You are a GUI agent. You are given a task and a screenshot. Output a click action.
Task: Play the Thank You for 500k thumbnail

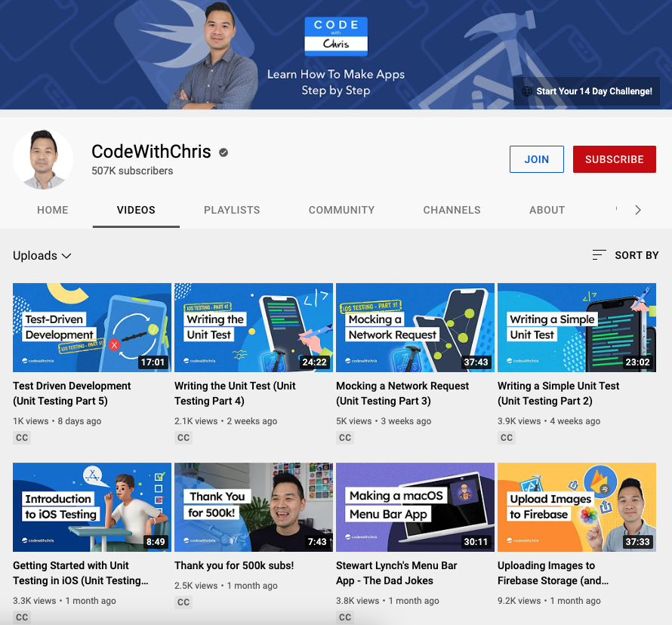[254, 506]
